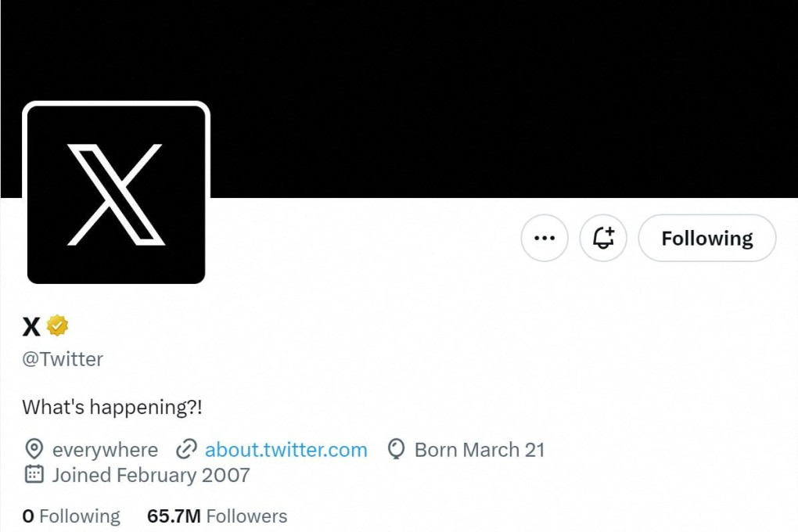Toggle following state with the Following button
This screenshot has width=798, height=532.
pyautogui.click(x=706, y=238)
